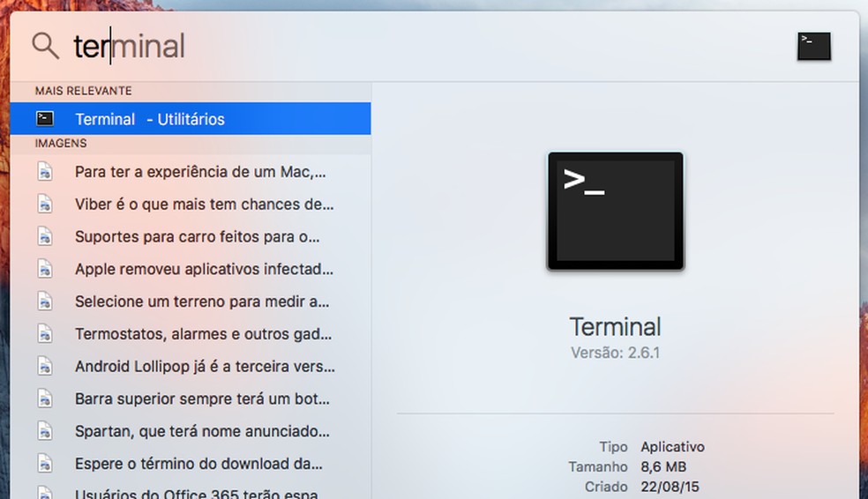Click the '22/08/15' created date value
868x499 pixels.
click(x=670, y=487)
